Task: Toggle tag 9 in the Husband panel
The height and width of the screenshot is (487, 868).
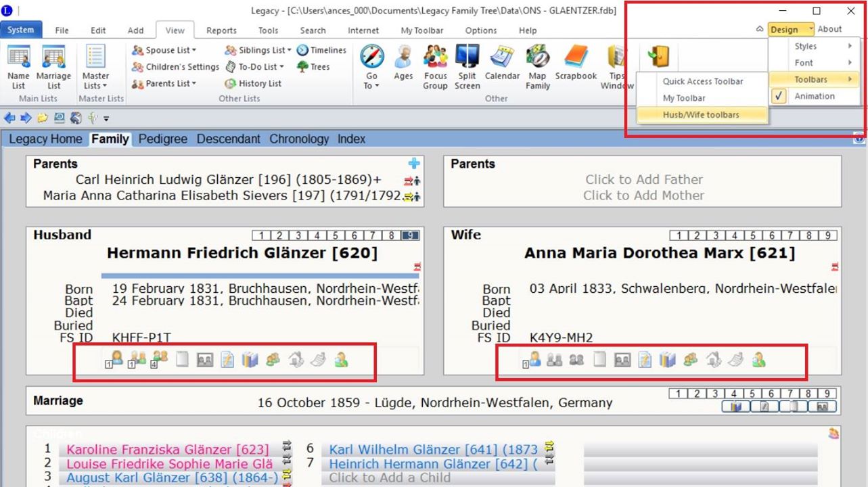Action: 411,235
